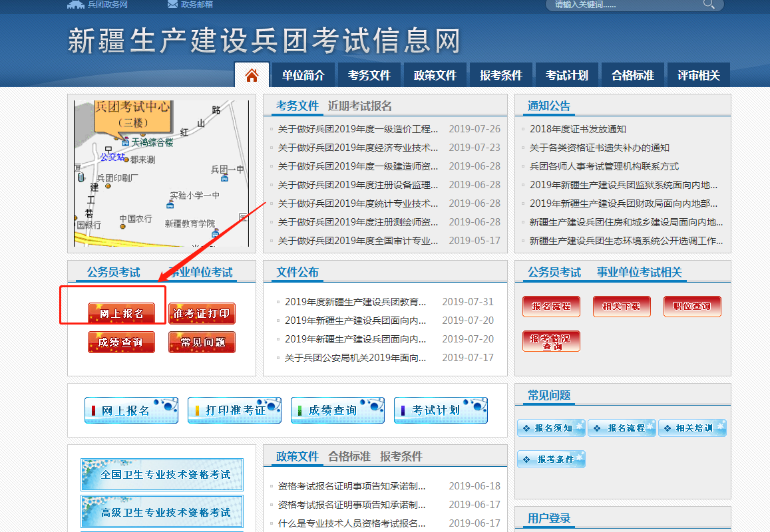Click the blue 成绩查询 banner button
The width and height of the screenshot is (770, 532).
337,410
